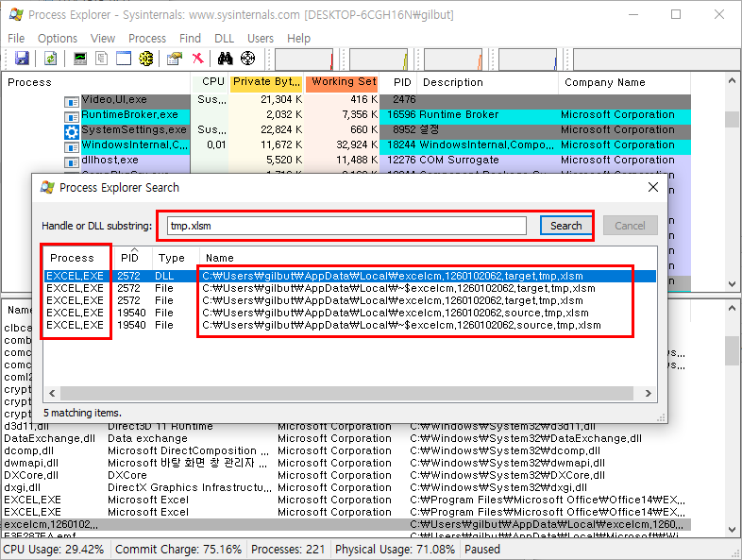This screenshot has width=742, height=560.
Task: Click the Properties toolbar icon
Action: point(174,59)
